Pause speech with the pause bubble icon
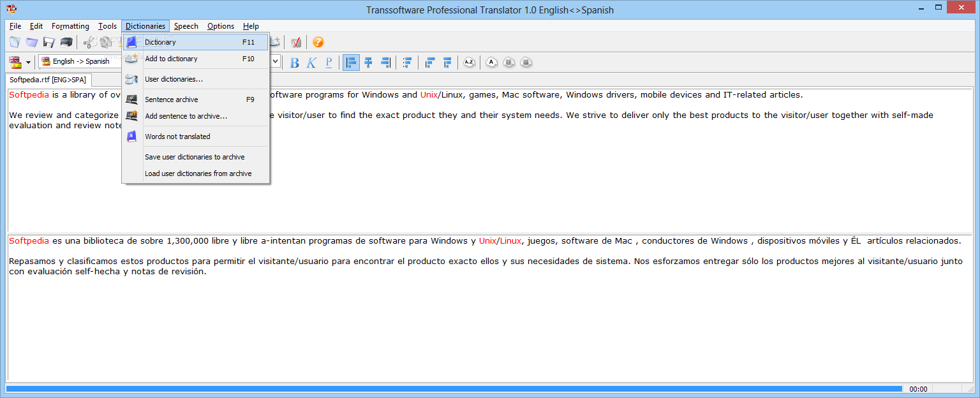Viewport: 980px width, 398px height. 509,63
